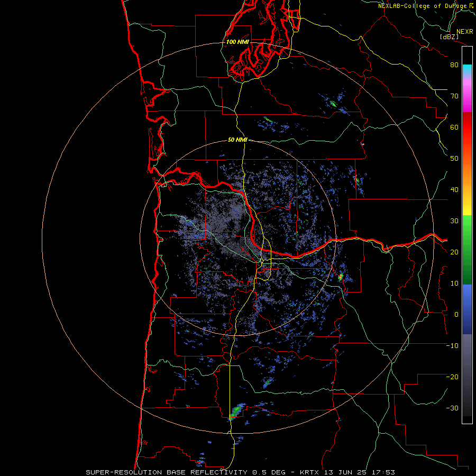476x476 pixels.
Task: Click the bright green echo near the southern ring
Action: coord(235,412)
